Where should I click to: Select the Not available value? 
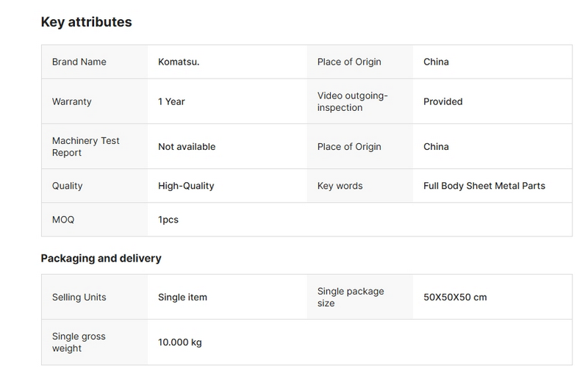point(187,146)
